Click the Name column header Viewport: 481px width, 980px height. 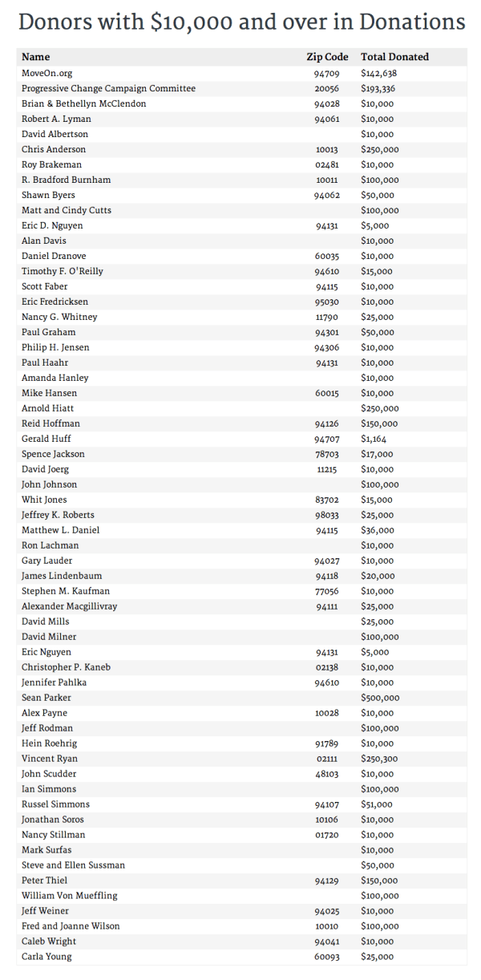(35, 57)
